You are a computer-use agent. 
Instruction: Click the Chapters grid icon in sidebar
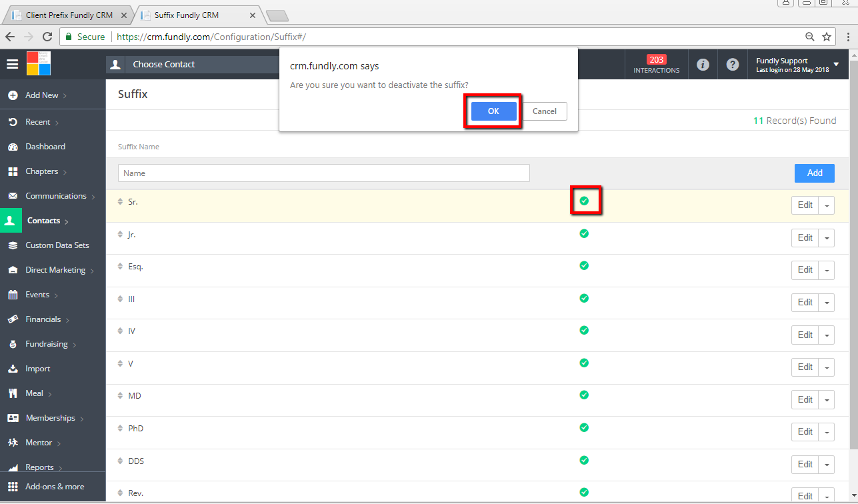click(13, 171)
